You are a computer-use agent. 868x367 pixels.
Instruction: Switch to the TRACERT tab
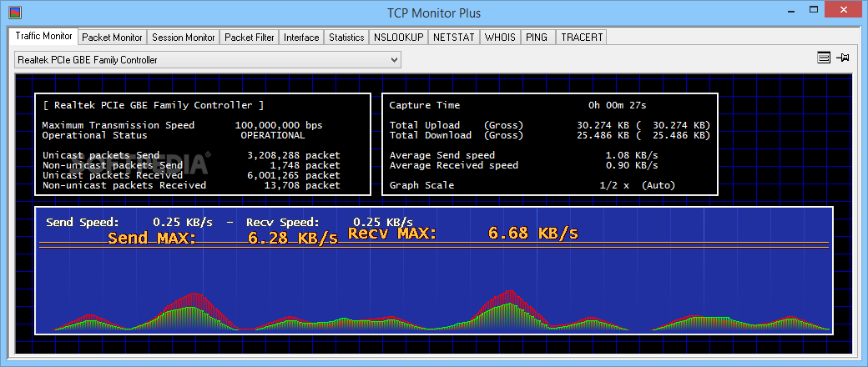582,38
